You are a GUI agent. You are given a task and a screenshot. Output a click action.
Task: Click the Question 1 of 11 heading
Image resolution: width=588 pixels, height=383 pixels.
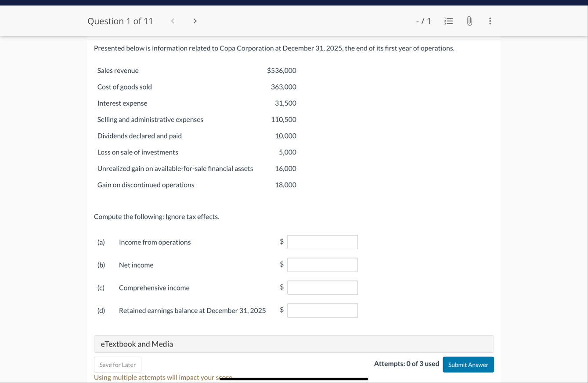click(x=120, y=21)
